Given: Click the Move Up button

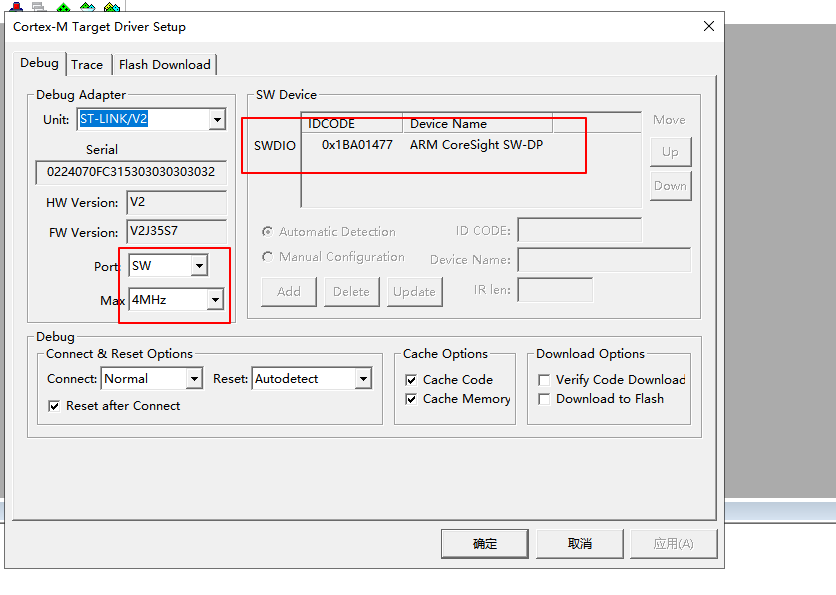Looking at the screenshot, I should click(x=670, y=152).
